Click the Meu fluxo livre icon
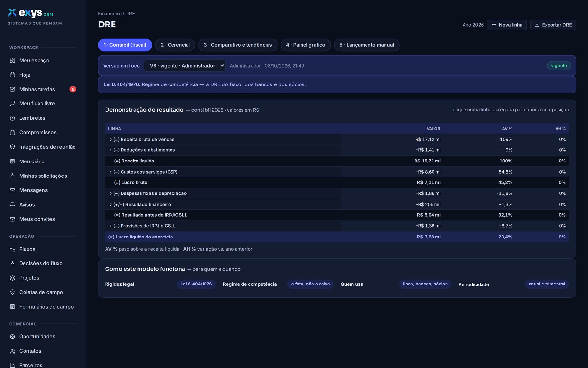The width and height of the screenshot is (588, 368). click(x=12, y=104)
